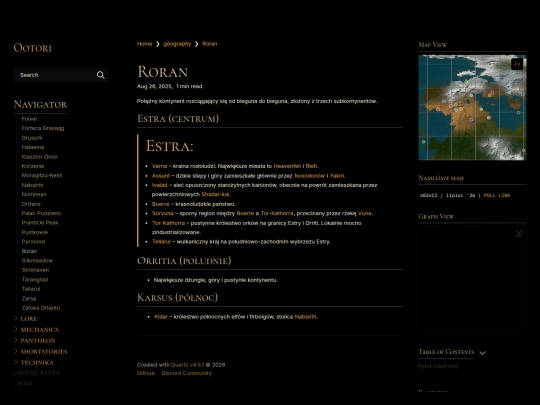Open Pałac Podziemi in the navigator
Image resolution: width=540 pixels, height=405 pixels.
point(41,213)
